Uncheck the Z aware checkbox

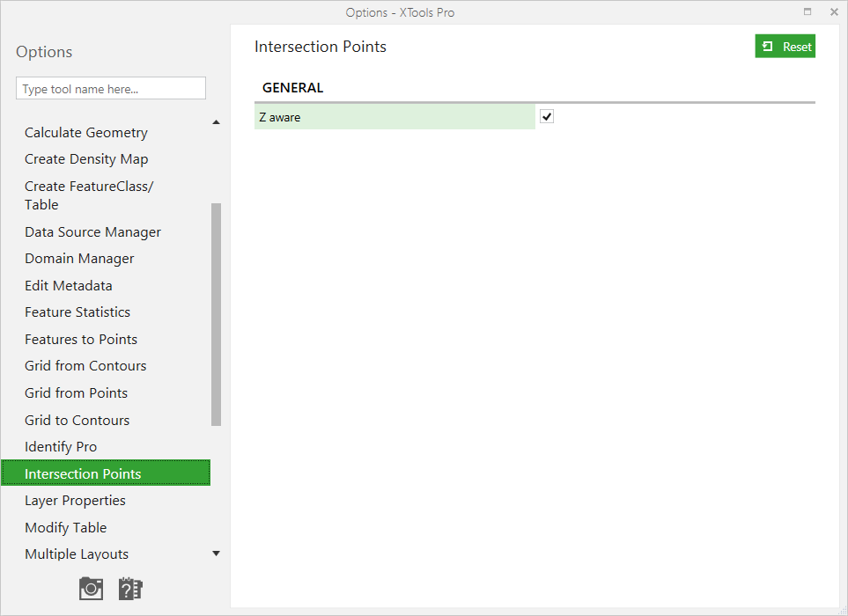(547, 117)
